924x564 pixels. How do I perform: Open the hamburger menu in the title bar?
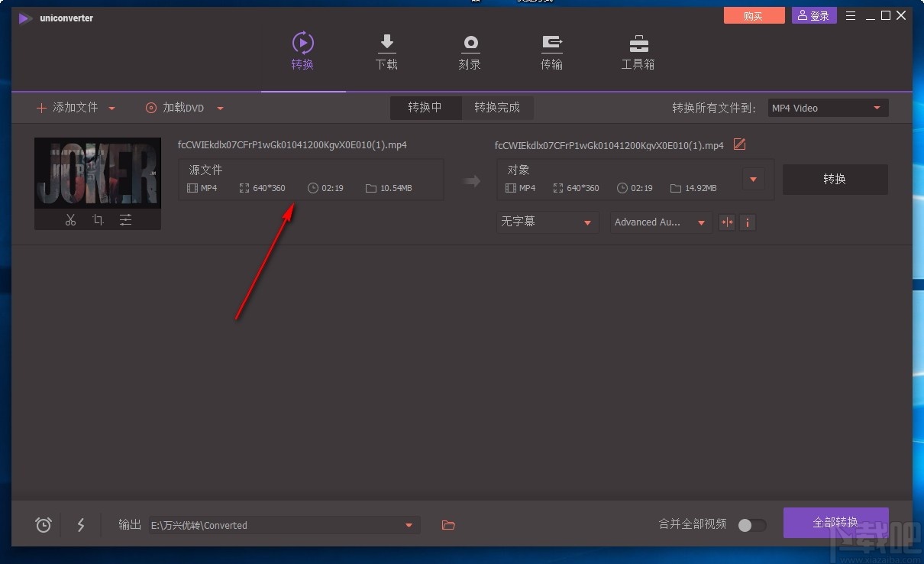coord(850,15)
